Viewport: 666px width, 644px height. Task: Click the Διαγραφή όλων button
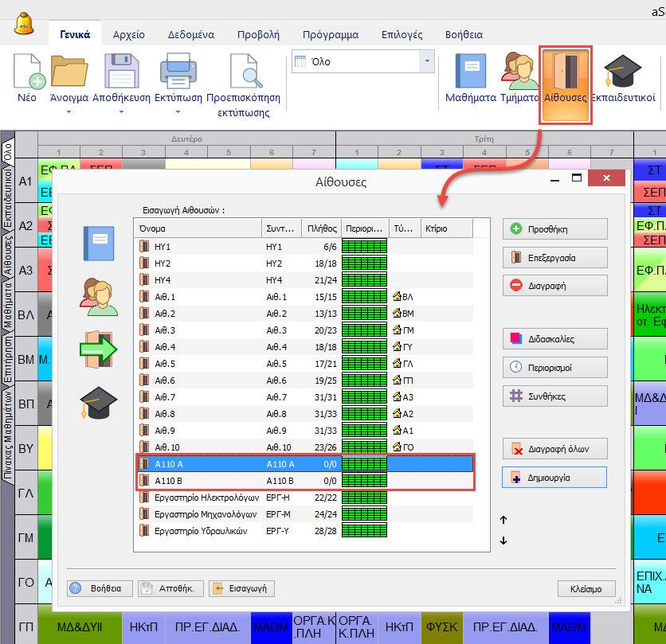(554, 448)
